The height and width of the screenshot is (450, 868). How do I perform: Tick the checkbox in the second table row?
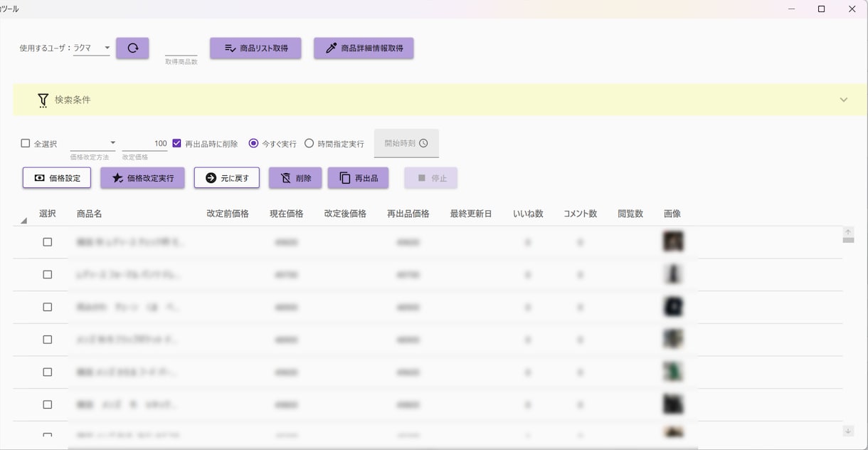coord(48,274)
